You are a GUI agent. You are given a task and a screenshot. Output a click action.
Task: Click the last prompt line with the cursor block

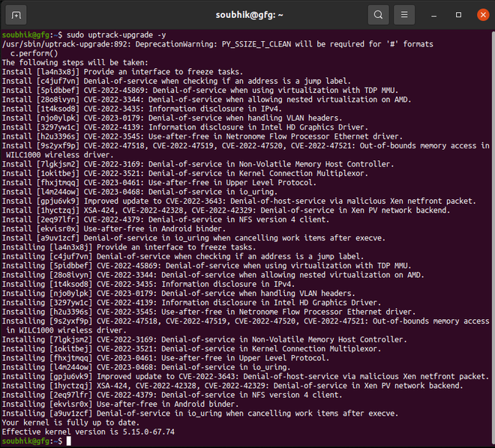point(37,441)
